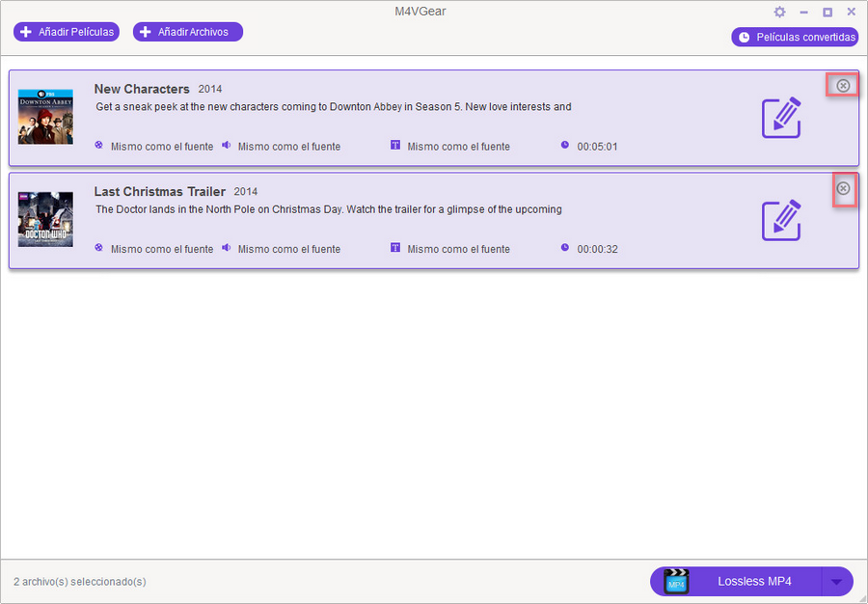Click the year 2014 beside Last Christmas Trailer
The width and height of the screenshot is (868, 604).
pos(246,192)
